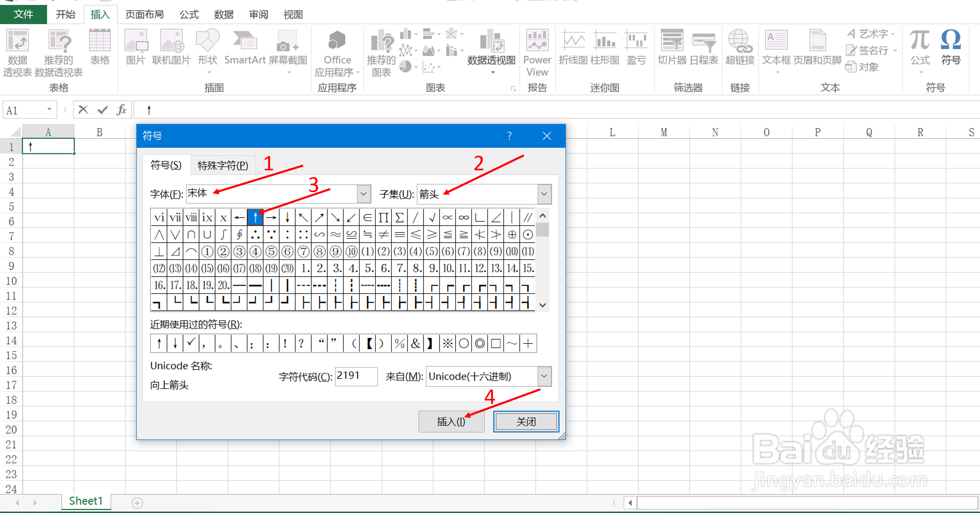Open the Unicode source (来自) dropdown
Screen dimensions: 980x513
coord(544,376)
